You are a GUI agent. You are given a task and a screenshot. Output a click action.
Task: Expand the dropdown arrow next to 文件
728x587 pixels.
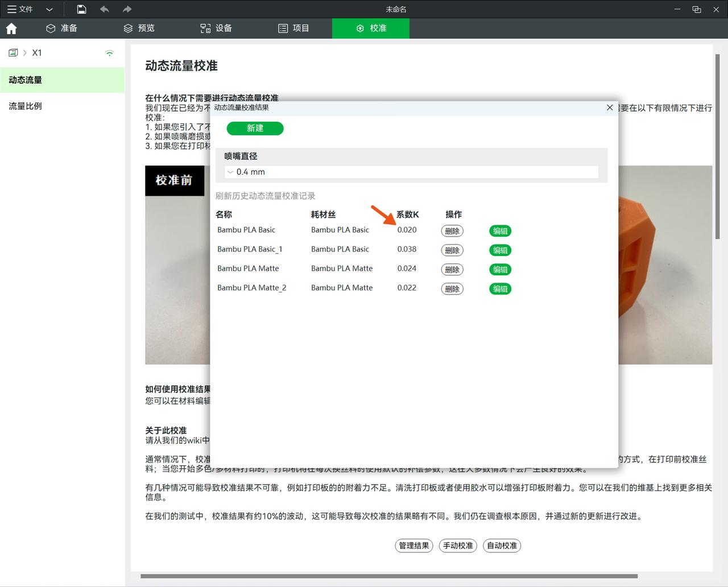click(49, 9)
